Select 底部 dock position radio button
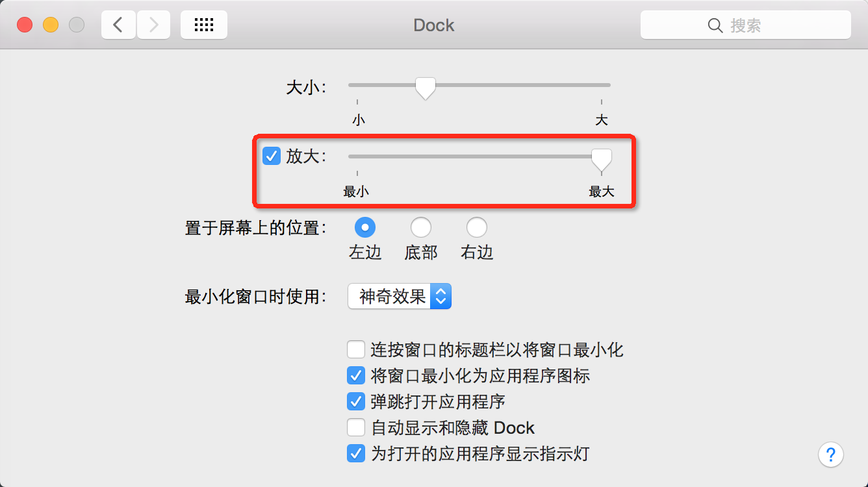The height and width of the screenshot is (487, 868). [421, 227]
